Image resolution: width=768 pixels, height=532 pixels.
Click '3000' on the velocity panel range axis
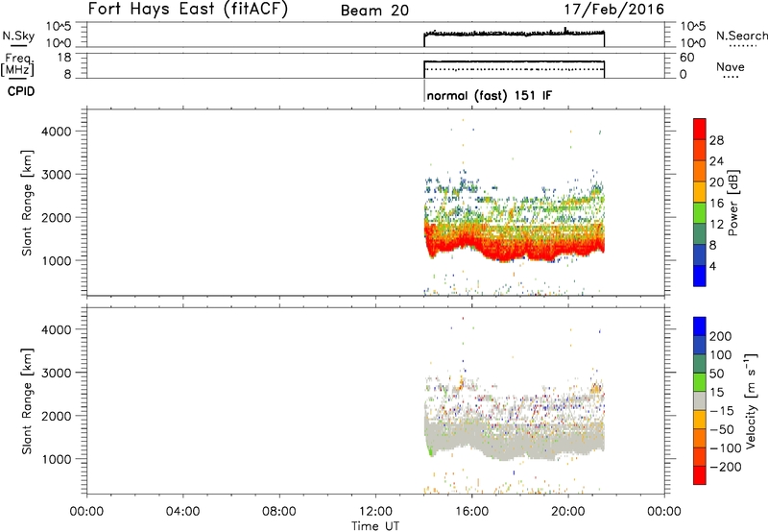[57, 373]
